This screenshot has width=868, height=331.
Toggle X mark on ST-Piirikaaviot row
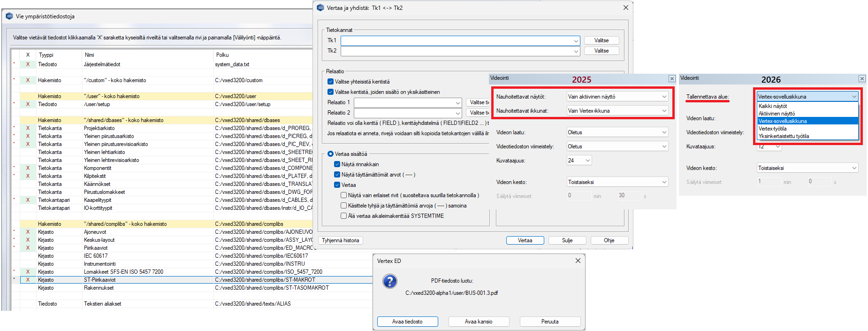pyautogui.click(x=28, y=280)
